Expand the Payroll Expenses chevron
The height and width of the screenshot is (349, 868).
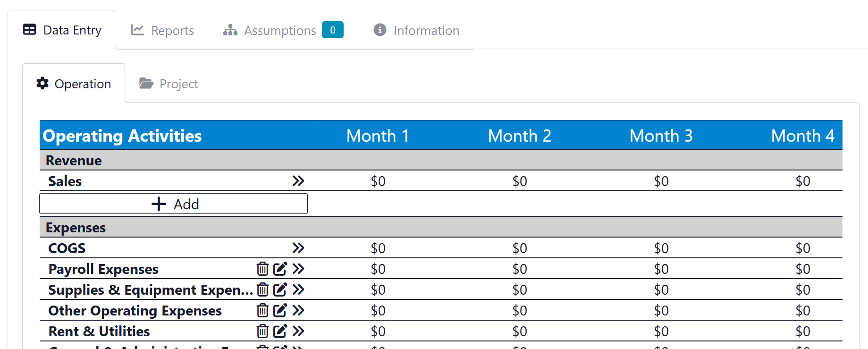[x=298, y=269]
